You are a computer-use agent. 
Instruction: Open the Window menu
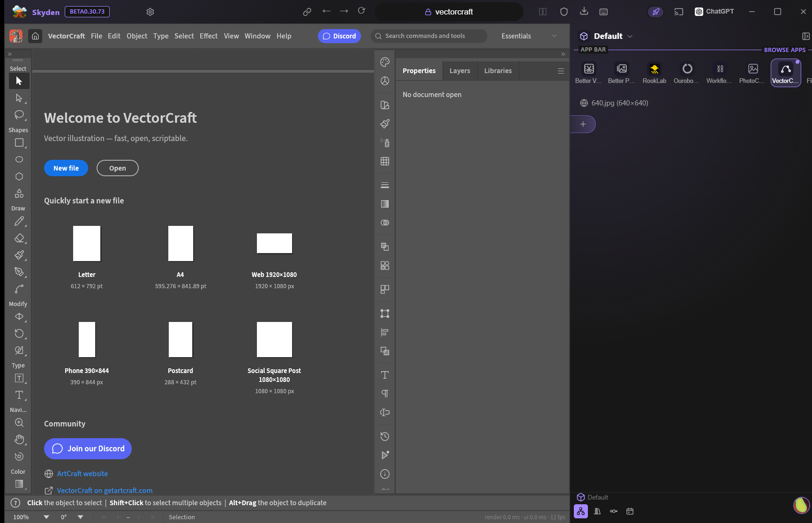click(x=257, y=36)
